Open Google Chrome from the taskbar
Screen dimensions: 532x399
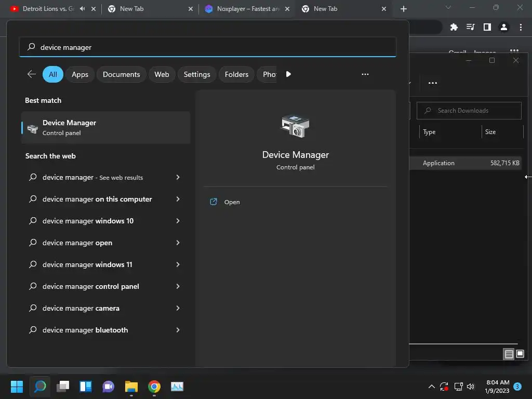[x=154, y=387]
